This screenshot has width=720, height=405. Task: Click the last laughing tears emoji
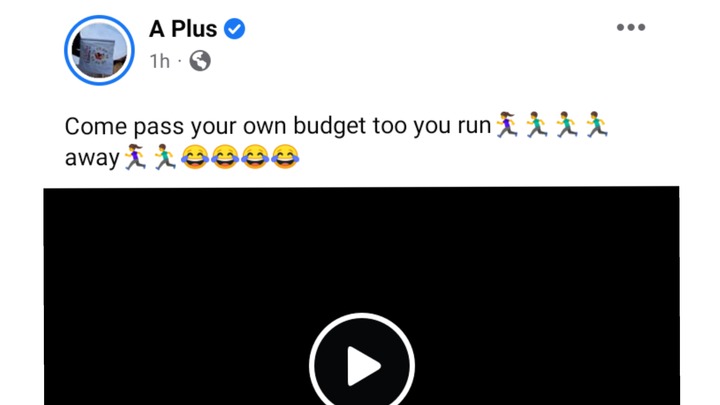[x=285, y=157]
